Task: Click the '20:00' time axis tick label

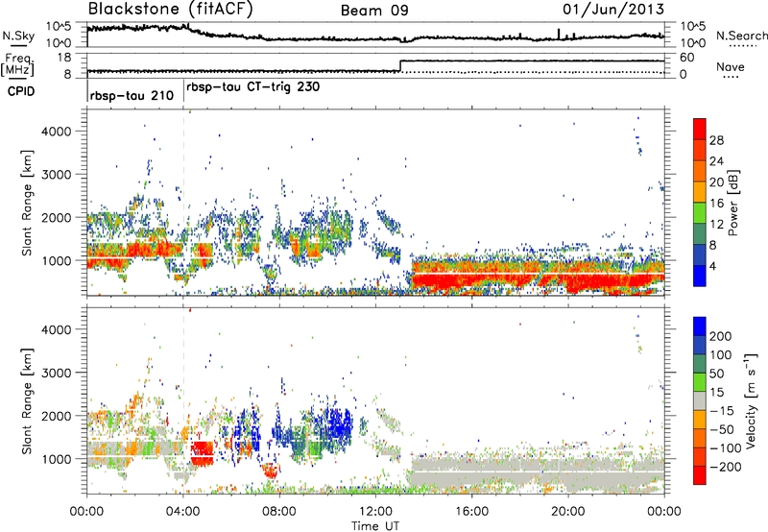Action: point(567,512)
